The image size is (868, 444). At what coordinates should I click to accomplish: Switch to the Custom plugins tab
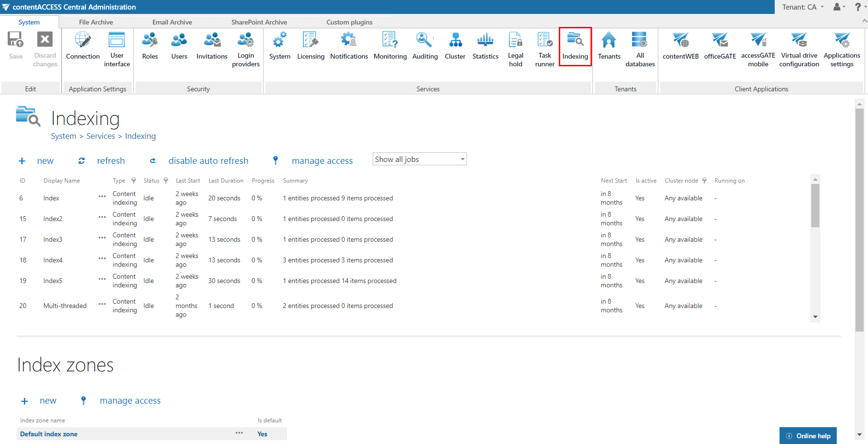point(350,22)
